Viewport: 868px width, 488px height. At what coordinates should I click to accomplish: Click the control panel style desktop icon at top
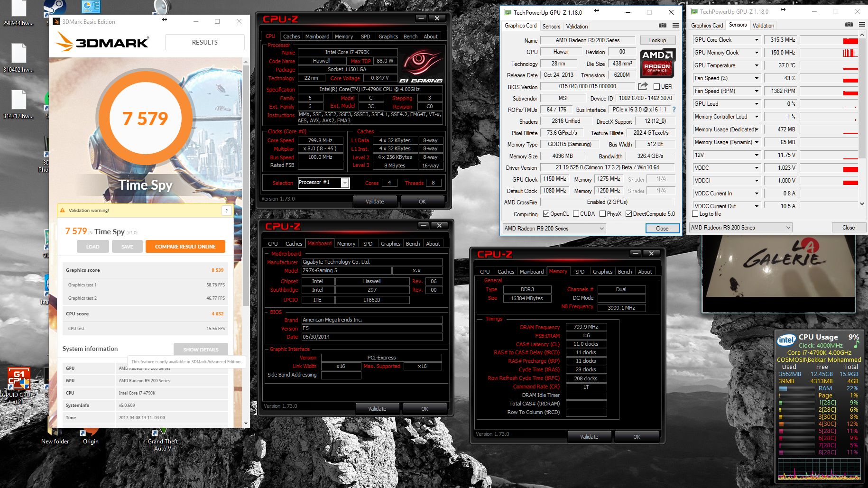91,6
